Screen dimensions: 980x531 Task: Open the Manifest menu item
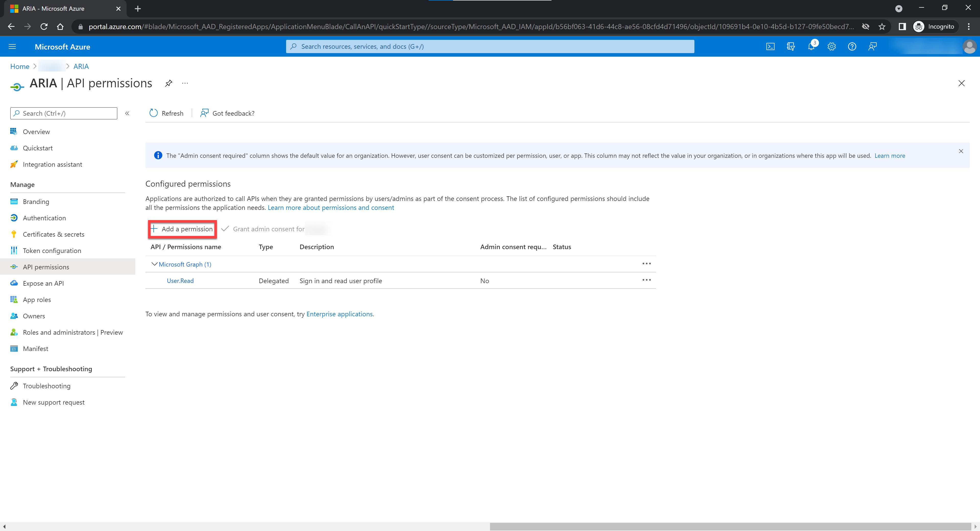pyautogui.click(x=35, y=349)
